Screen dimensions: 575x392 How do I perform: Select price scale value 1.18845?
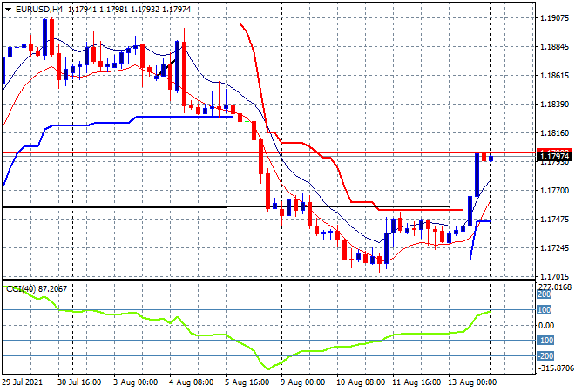tap(555, 47)
